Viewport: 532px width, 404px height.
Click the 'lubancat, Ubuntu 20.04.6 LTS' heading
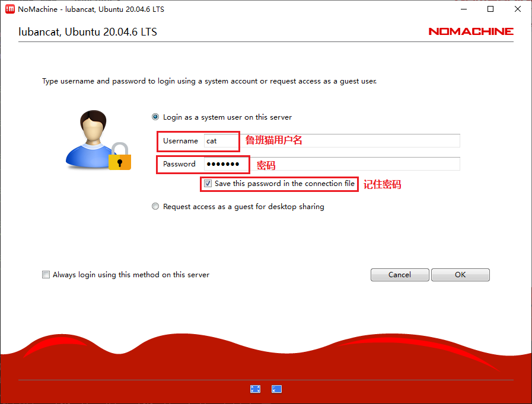88,31
